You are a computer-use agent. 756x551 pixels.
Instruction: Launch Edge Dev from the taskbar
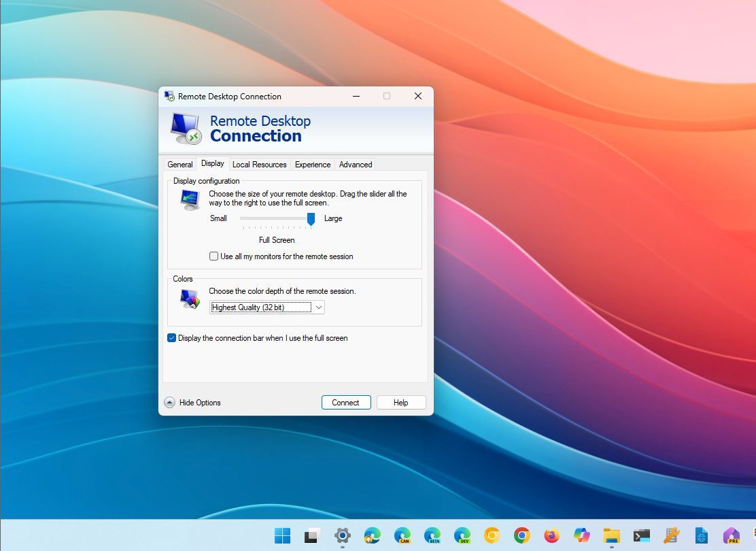(462, 535)
